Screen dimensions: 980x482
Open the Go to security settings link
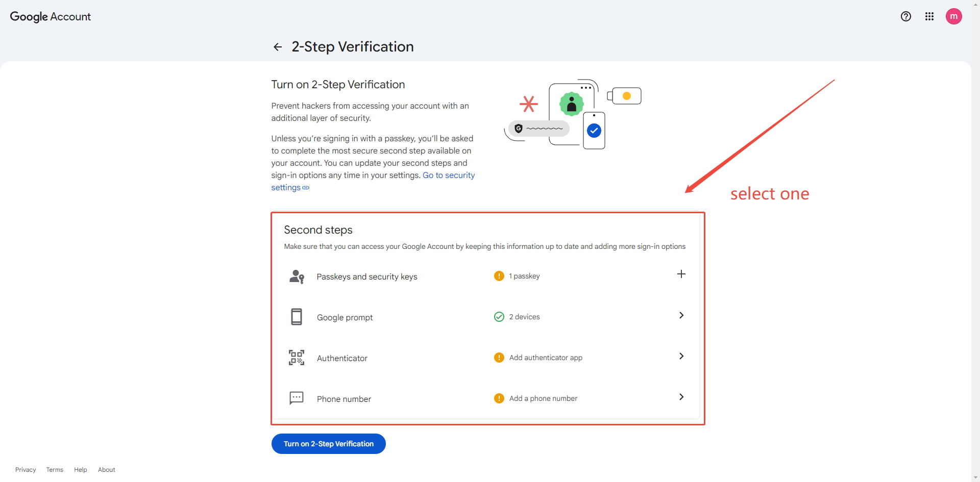373,181
